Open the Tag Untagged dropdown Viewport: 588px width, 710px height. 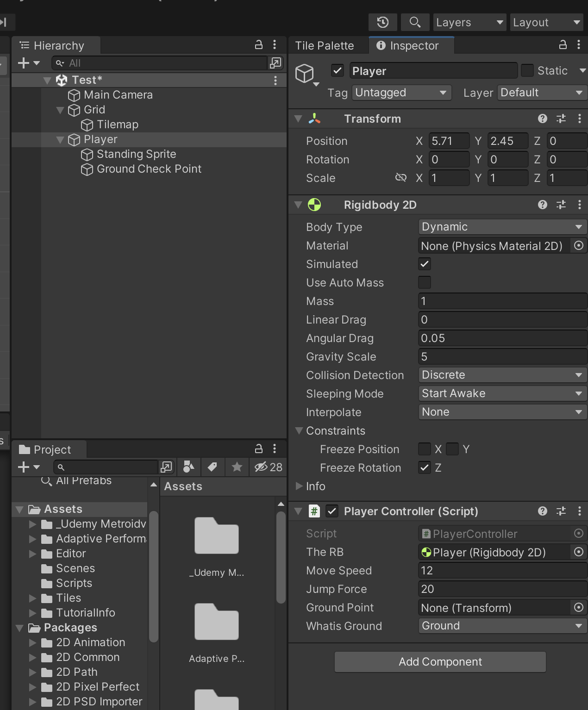pos(401,93)
